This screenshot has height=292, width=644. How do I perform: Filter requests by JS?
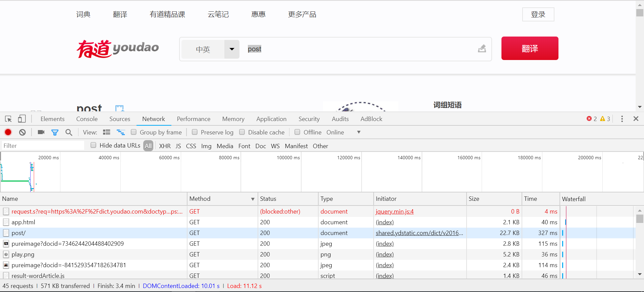pos(178,146)
